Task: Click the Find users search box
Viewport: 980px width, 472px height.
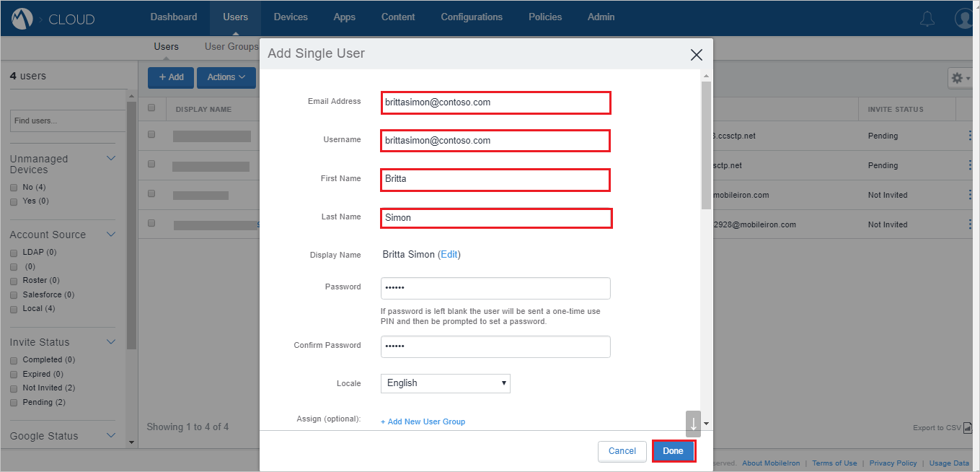Action: click(68, 121)
